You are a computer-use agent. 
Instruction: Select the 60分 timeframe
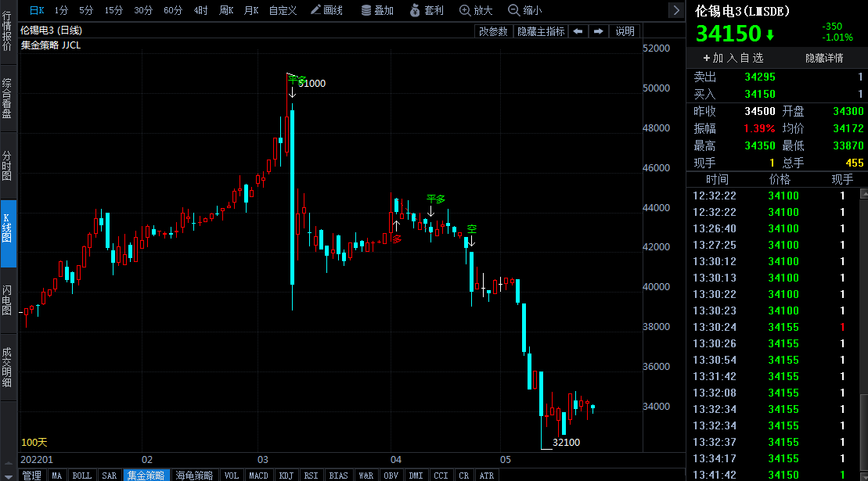tap(173, 10)
